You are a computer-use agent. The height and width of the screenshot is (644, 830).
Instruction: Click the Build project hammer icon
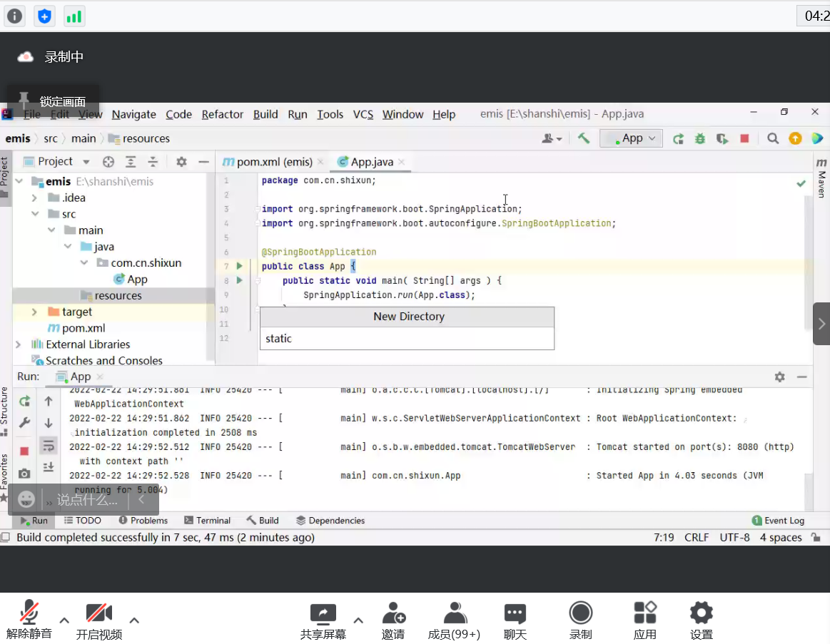point(583,138)
